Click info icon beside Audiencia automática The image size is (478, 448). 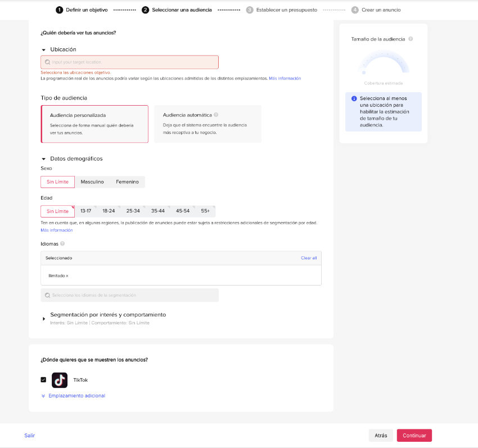pyautogui.click(x=216, y=115)
